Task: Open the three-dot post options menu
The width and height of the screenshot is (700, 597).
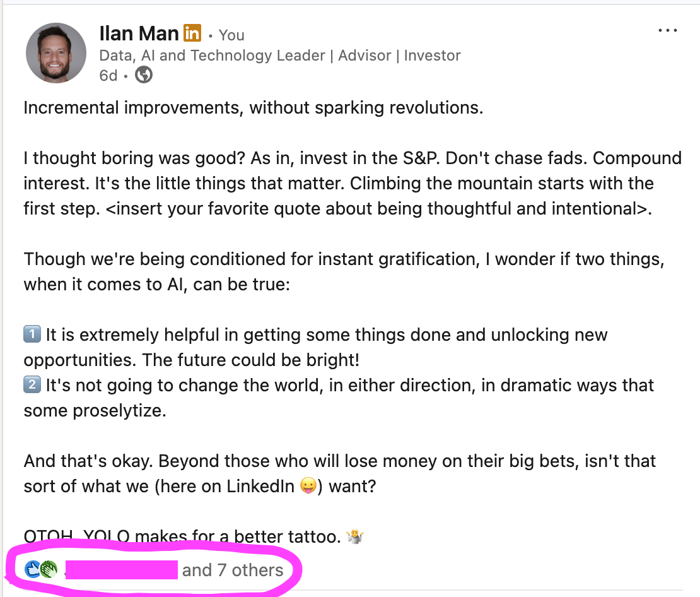Action: [x=667, y=30]
